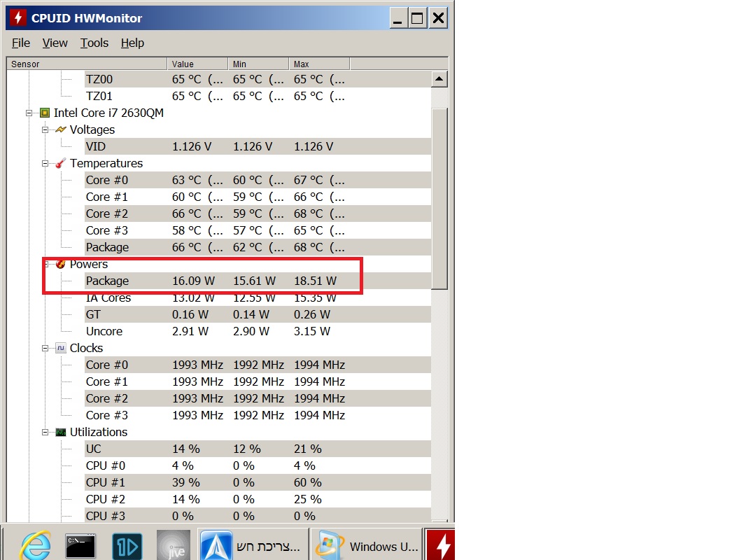
Task: Collapse the Clocks tree section
Action: tap(45, 348)
